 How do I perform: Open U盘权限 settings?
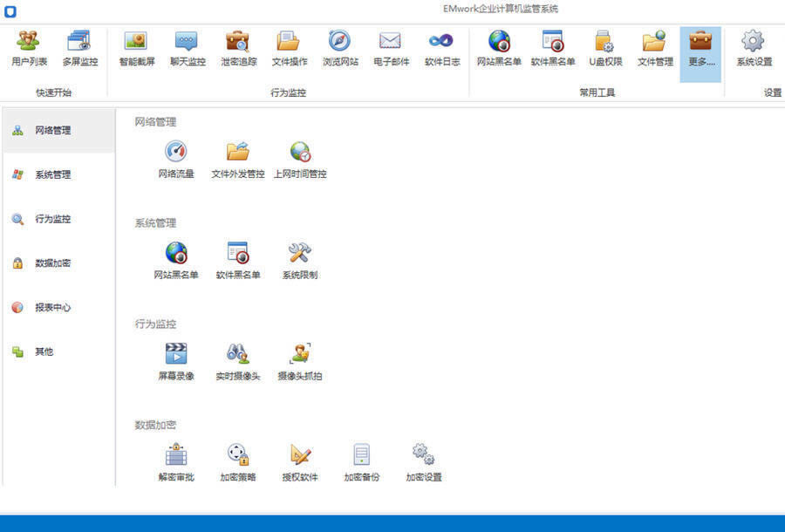point(604,48)
